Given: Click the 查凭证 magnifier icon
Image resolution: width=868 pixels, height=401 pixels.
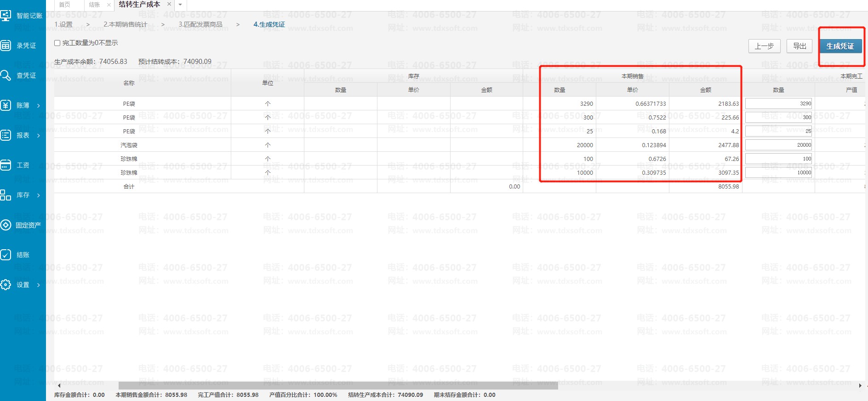Looking at the screenshot, I should coord(6,75).
